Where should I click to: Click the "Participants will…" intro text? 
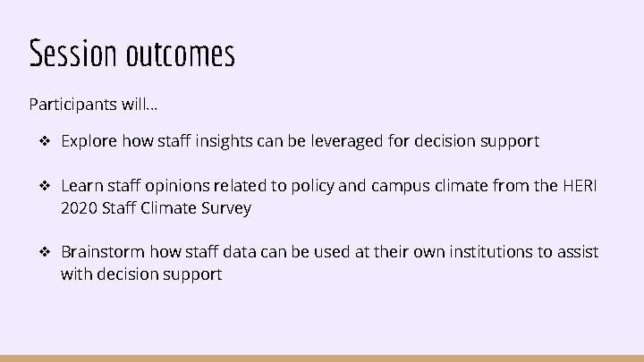coord(93,105)
